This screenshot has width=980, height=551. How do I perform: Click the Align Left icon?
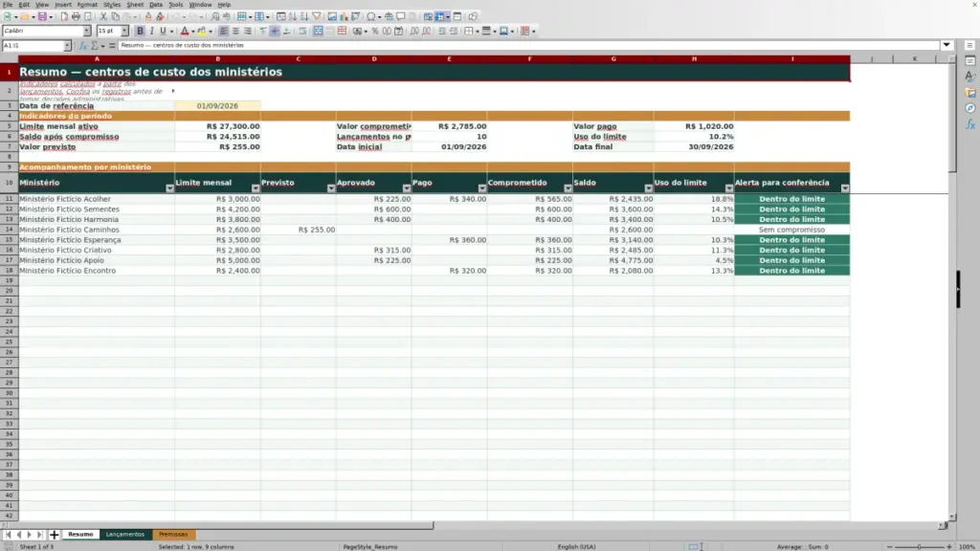pos(224,32)
